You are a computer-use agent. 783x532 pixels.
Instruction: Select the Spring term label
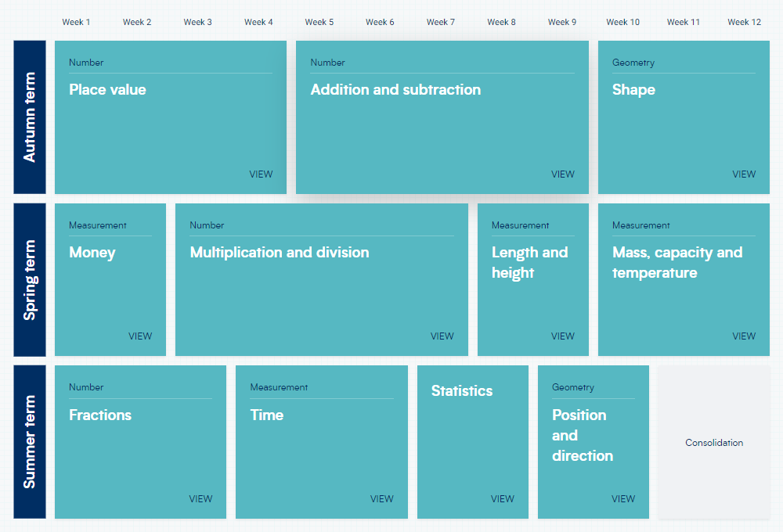(x=30, y=279)
